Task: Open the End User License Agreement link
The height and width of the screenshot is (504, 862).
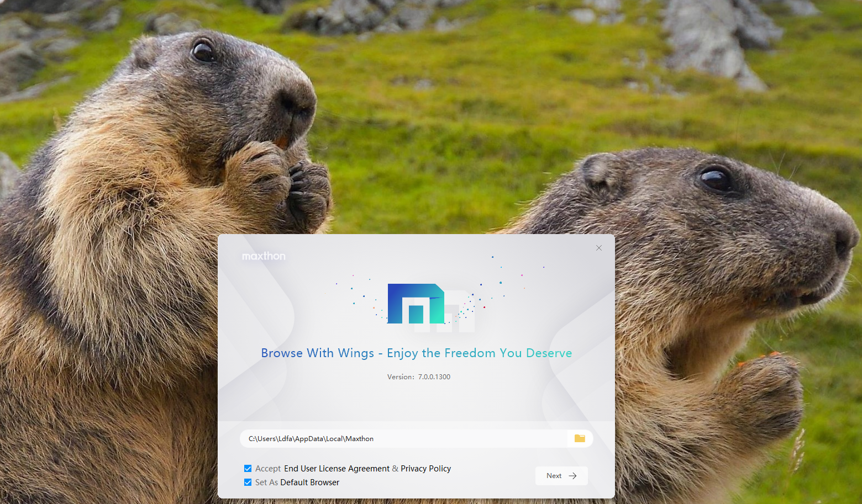Action: [x=337, y=469]
